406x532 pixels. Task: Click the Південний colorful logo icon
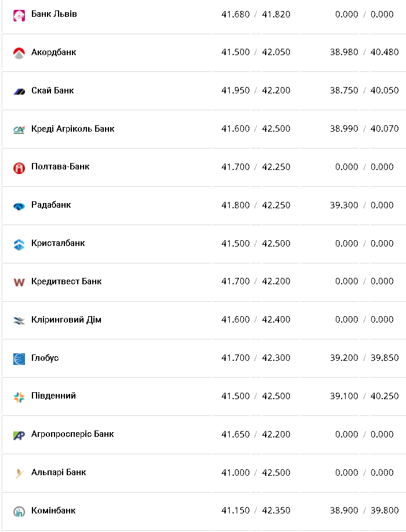[x=19, y=397]
